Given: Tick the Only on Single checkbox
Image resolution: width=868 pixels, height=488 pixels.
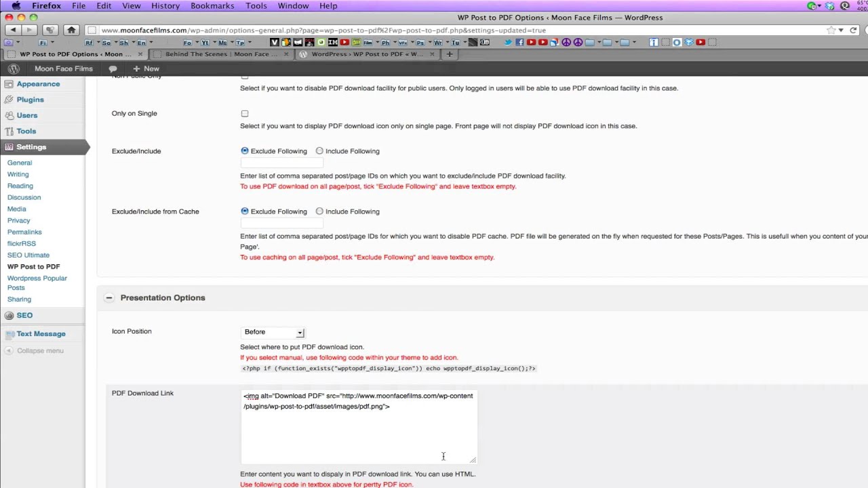Looking at the screenshot, I should click(245, 114).
